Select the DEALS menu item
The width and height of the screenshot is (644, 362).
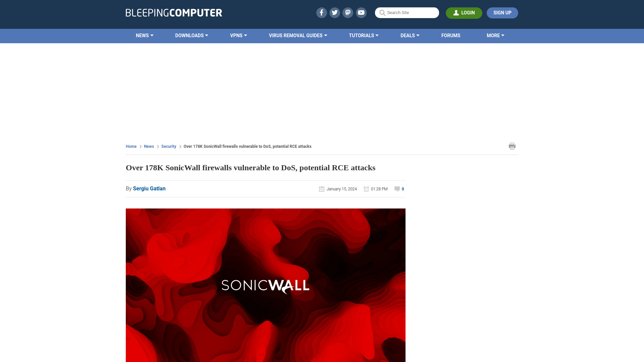click(410, 35)
